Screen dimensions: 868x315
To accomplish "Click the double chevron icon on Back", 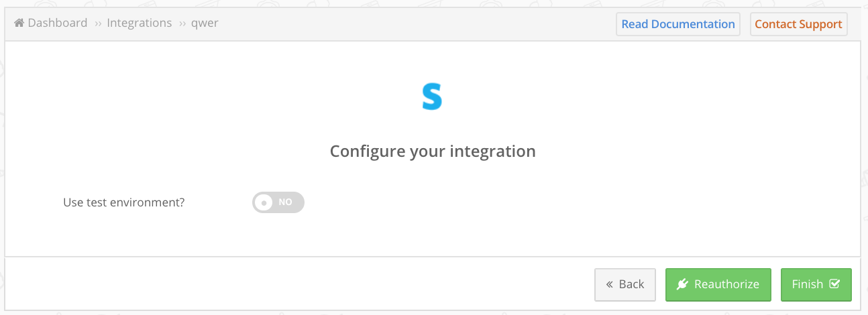I will [610, 284].
